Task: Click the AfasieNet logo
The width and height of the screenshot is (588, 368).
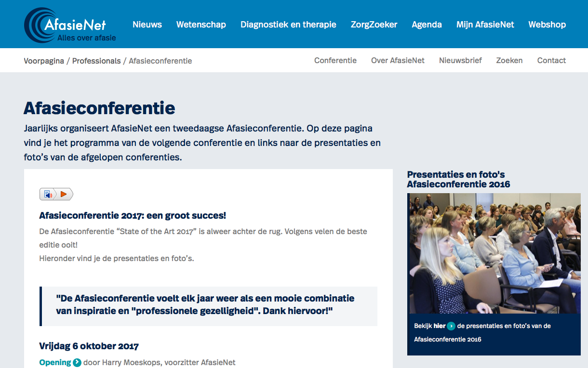Action: click(70, 25)
